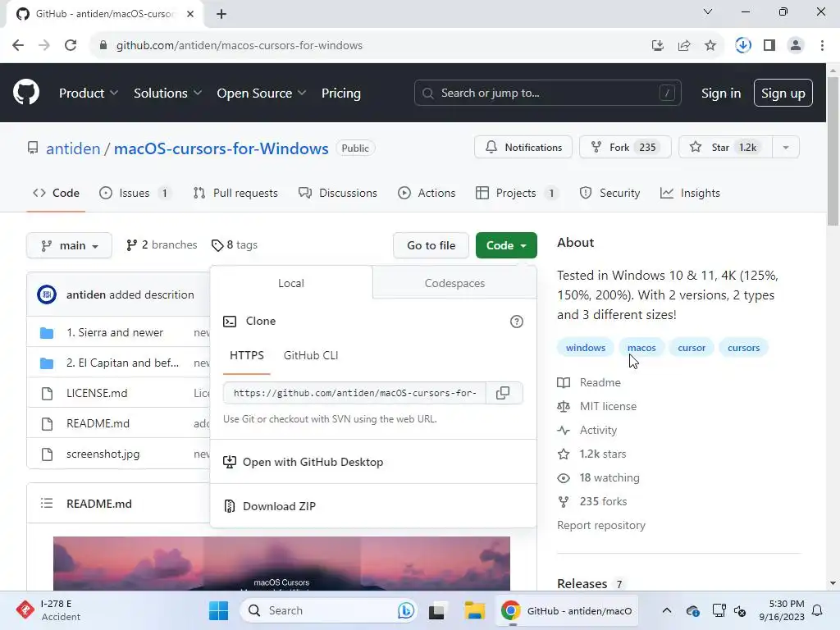Click the Windows taskbar search box
Image resolution: width=840 pixels, height=630 pixels.
328,610
